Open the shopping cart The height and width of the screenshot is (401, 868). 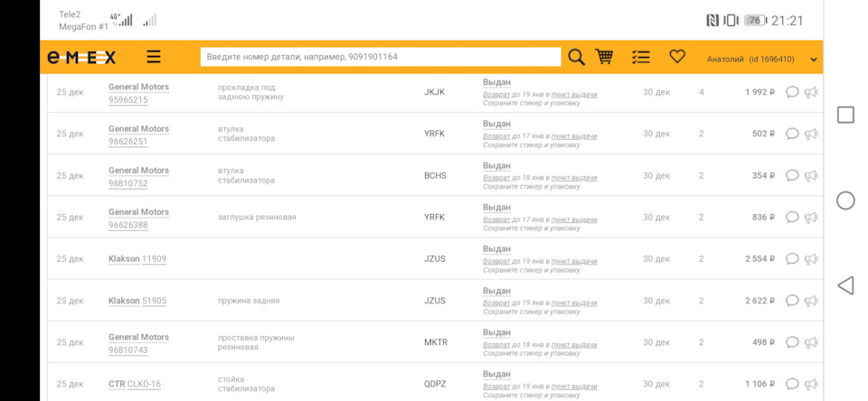point(604,57)
